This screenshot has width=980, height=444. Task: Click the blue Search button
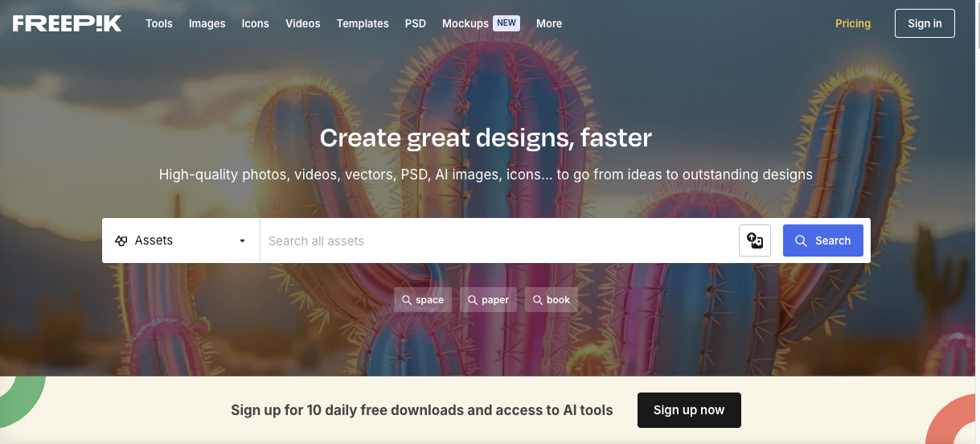(x=823, y=240)
